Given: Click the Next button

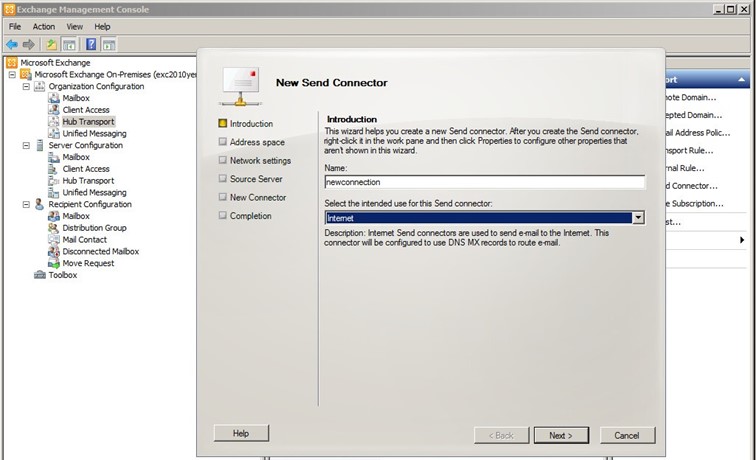Looking at the screenshot, I should pos(561,435).
